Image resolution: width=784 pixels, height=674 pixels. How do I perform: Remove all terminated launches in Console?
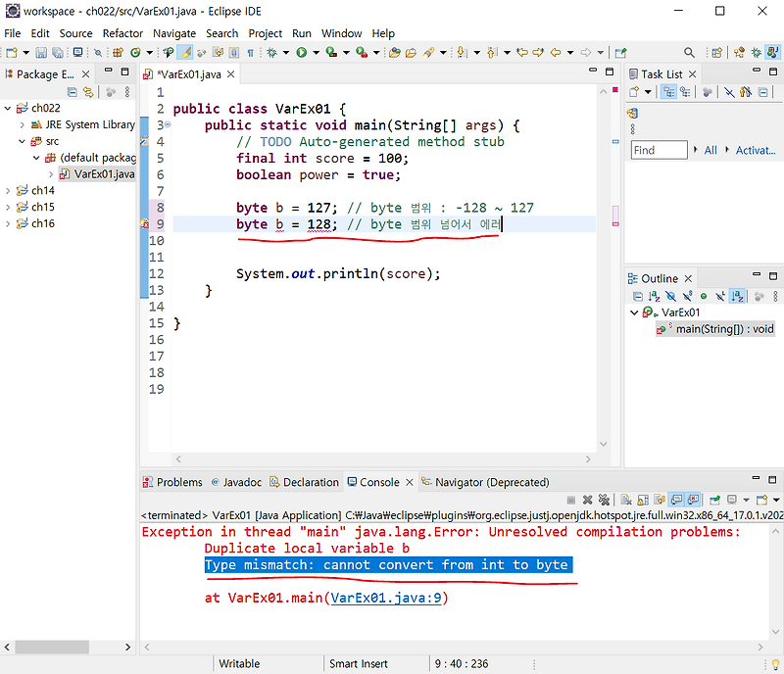click(603, 499)
